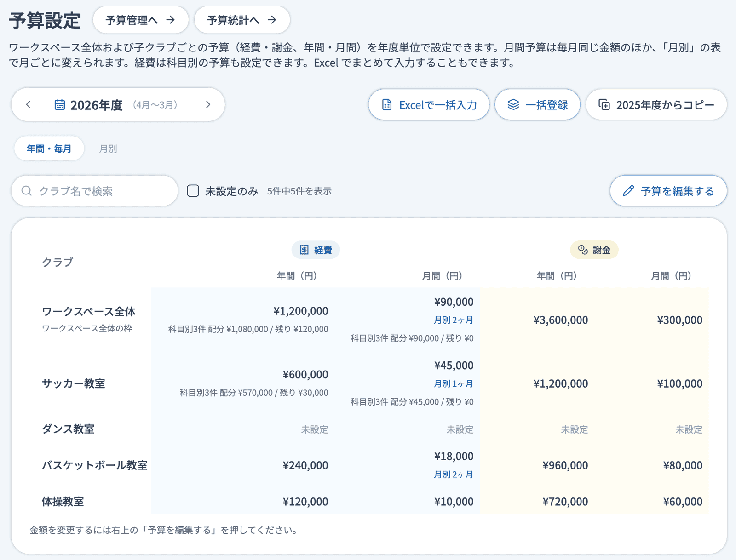Screen dimensions: 736x560
Task: Click ¥960,000 annual 謝金 value
Action: pyautogui.click(x=565, y=465)
